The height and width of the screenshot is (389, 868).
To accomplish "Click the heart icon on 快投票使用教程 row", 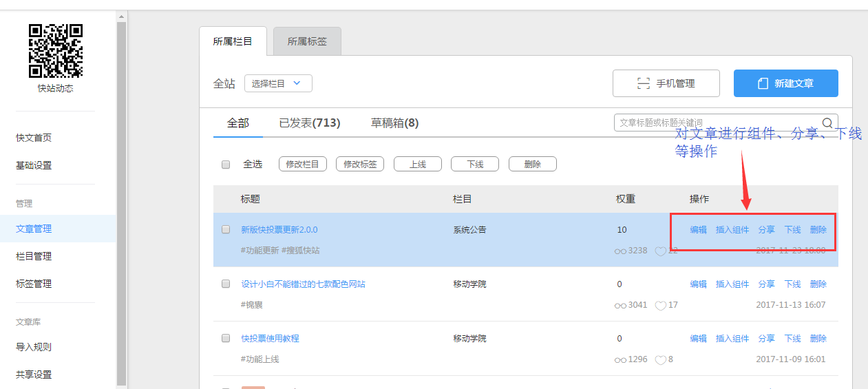I will click(660, 359).
